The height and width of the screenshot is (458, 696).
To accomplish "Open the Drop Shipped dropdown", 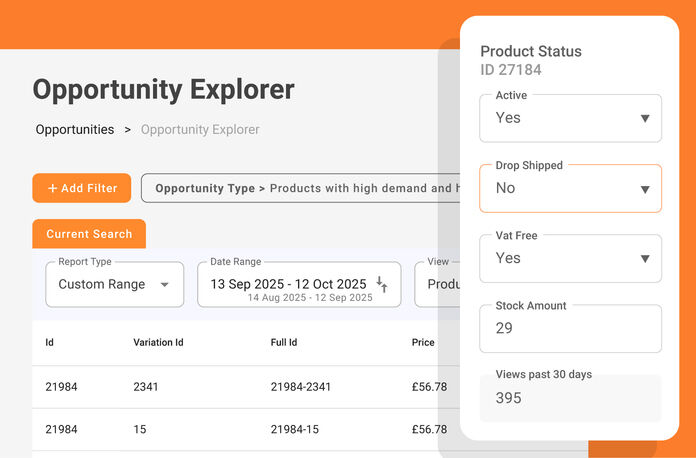I will [570, 188].
